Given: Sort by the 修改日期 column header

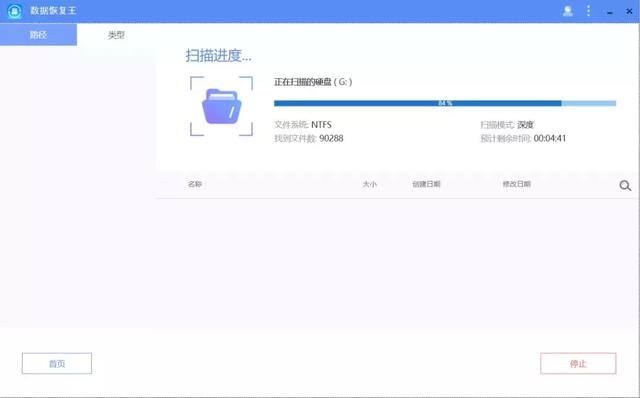Looking at the screenshot, I should [516, 184].
